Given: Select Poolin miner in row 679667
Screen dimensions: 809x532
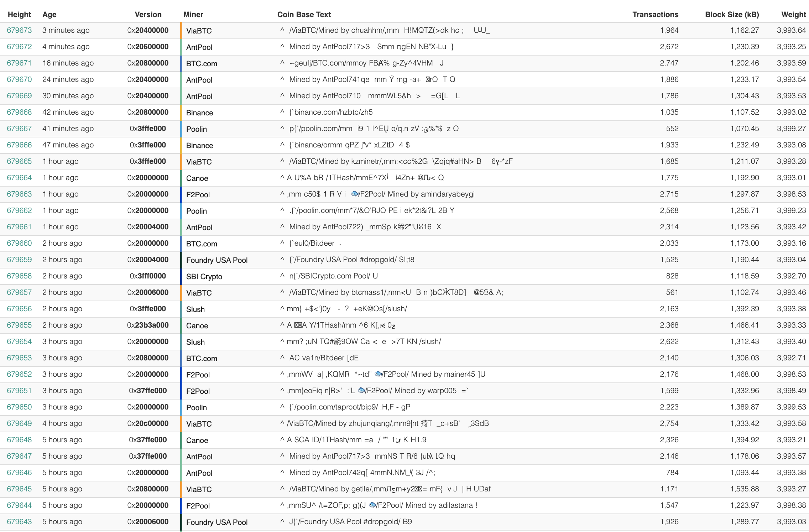Looking at the screenshot, I should (x=197, y=129).
